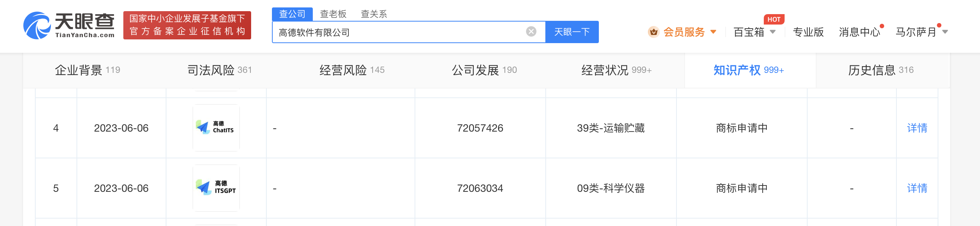This screenshot has height=226, width=980.
Task: Select registration number 72057426
Action: point(480,128)
